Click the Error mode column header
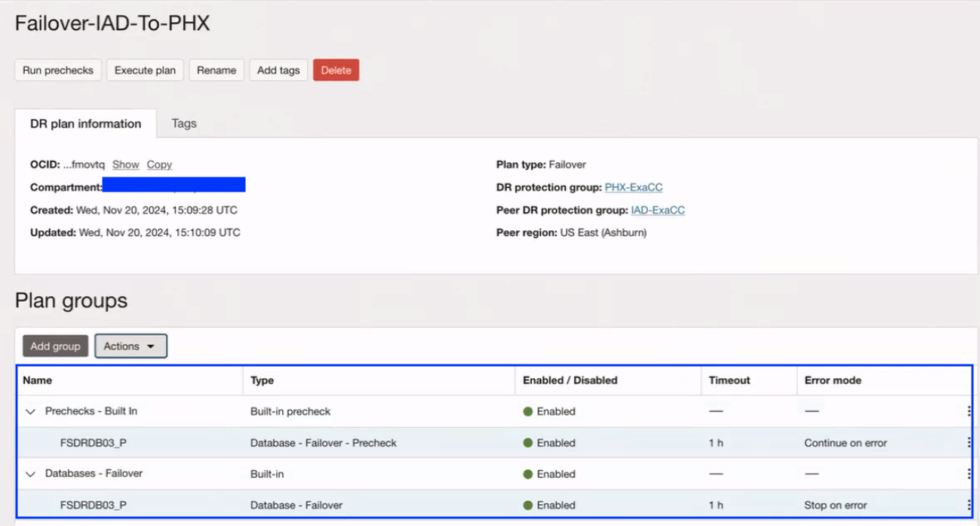Screen dimensions: 980x526 coord(833,380)
